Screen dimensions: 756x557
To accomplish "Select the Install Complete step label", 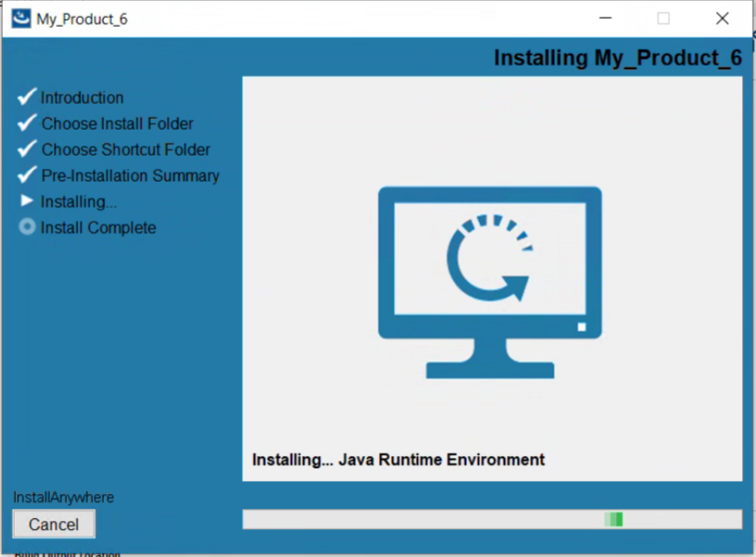I will [x=98, y=227].
